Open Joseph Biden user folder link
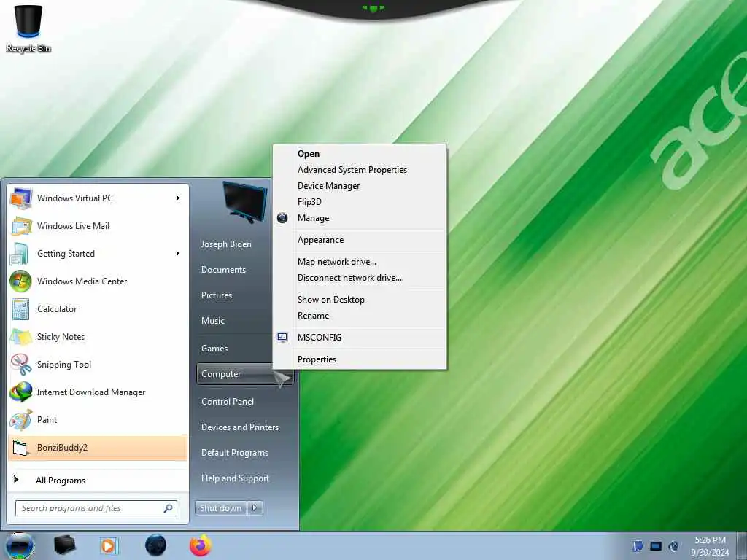The height and width of the screenshot is (560, 747). click(x=226, y=244)
